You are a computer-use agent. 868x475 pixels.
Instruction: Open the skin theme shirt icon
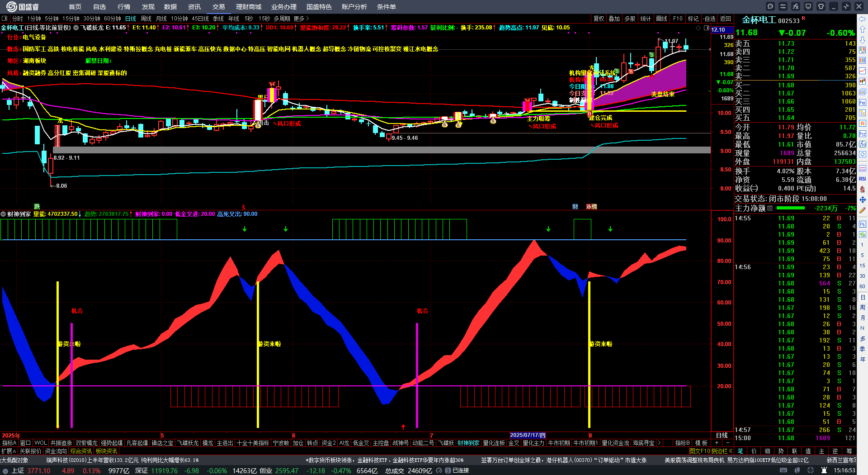(x=821, y=6)
